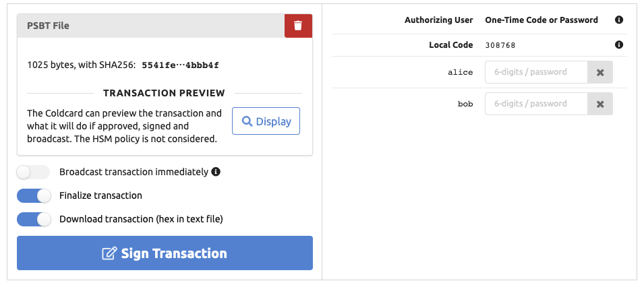Click the magnifier Display preview button
The image size is (644, 285).
(266, 121)
